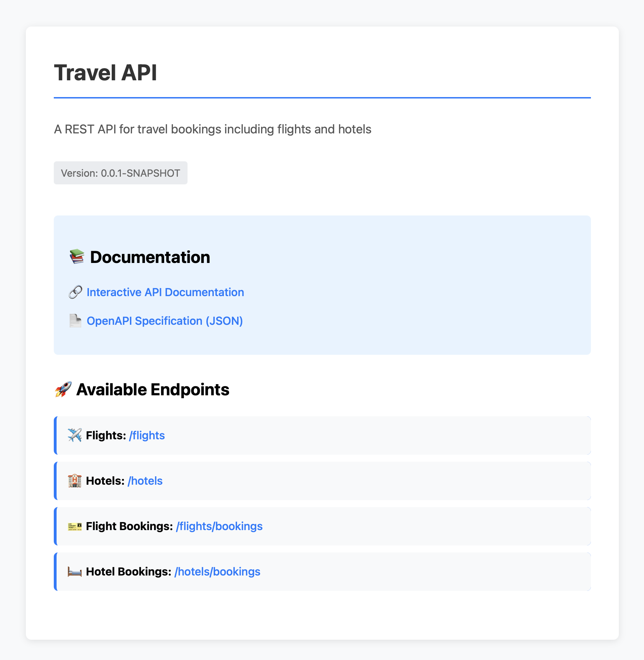Open the /hotels endpoint link
The width and height of the screenshot is (644, 660).
click(x=145, y=481)
